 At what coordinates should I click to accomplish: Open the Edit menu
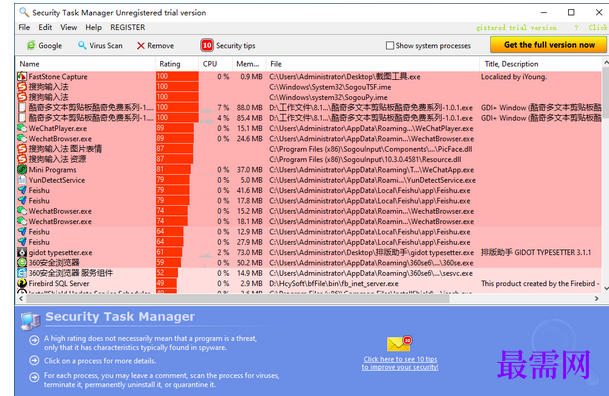pyautogui.click(x=45, y=27)
